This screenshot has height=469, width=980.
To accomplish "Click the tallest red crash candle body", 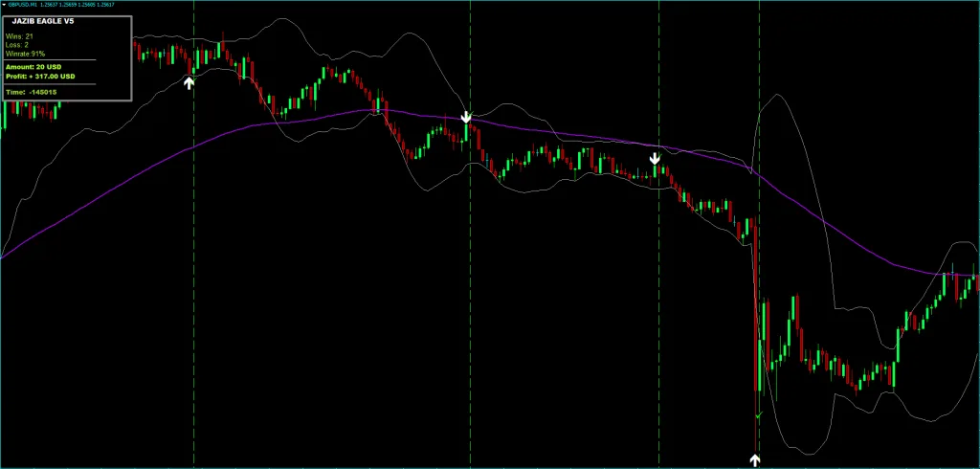I will click(x=756, y=304).
